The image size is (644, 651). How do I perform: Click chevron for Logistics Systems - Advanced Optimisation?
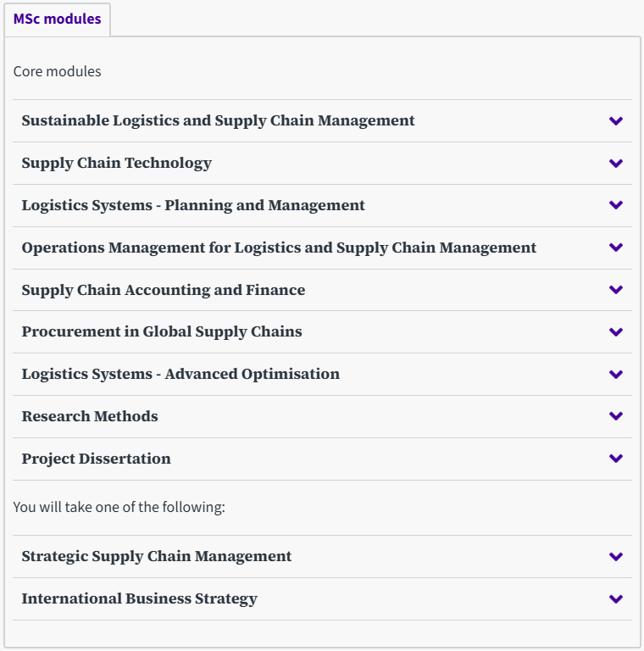[x=616, y=375]
